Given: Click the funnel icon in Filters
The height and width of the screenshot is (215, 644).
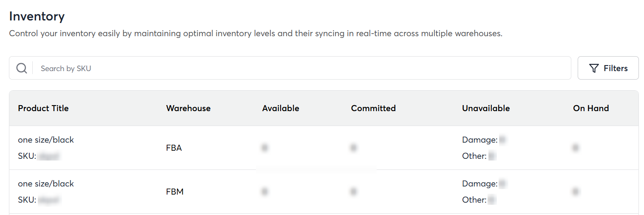Looking at the screenshot, I should [x=594, y=68].
